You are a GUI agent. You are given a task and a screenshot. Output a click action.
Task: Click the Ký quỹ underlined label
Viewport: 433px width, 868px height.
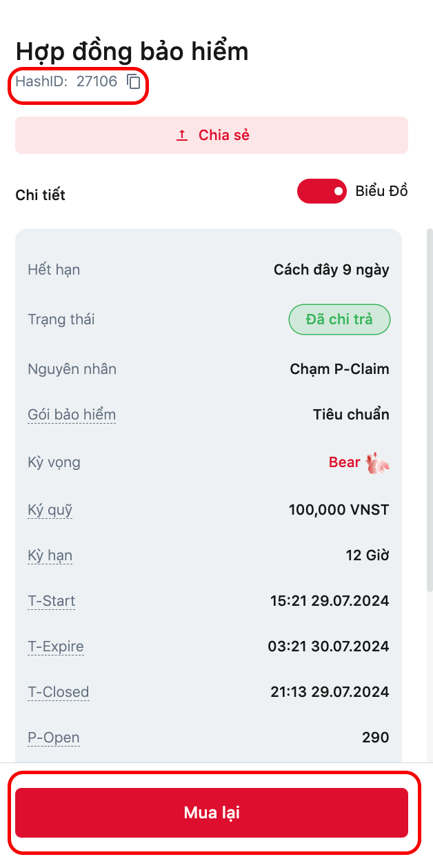point(50,510)
